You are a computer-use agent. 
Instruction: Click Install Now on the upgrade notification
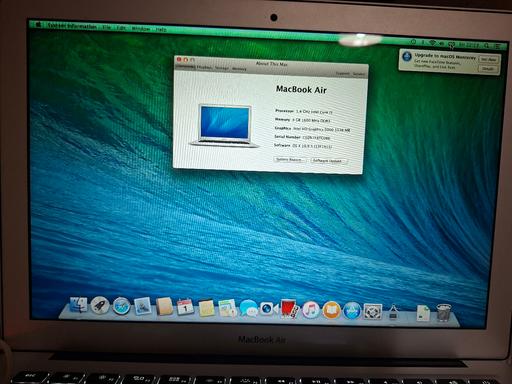(488, 59)
